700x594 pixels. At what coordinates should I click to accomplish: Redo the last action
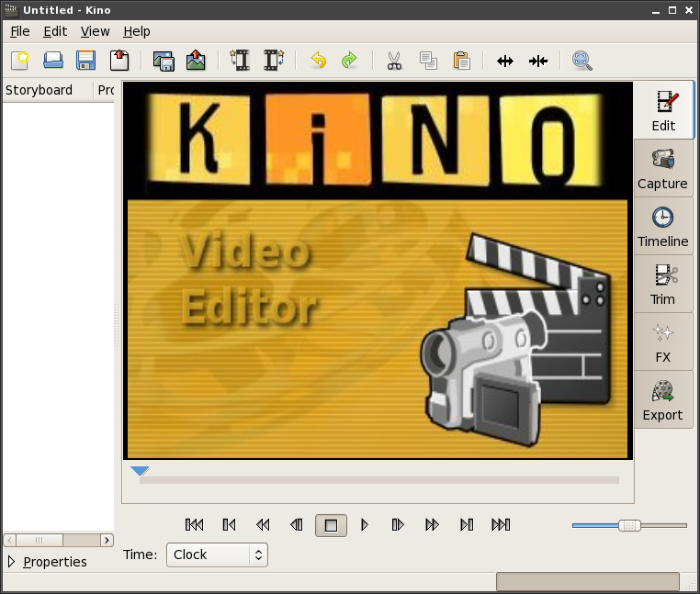(349, 61)
